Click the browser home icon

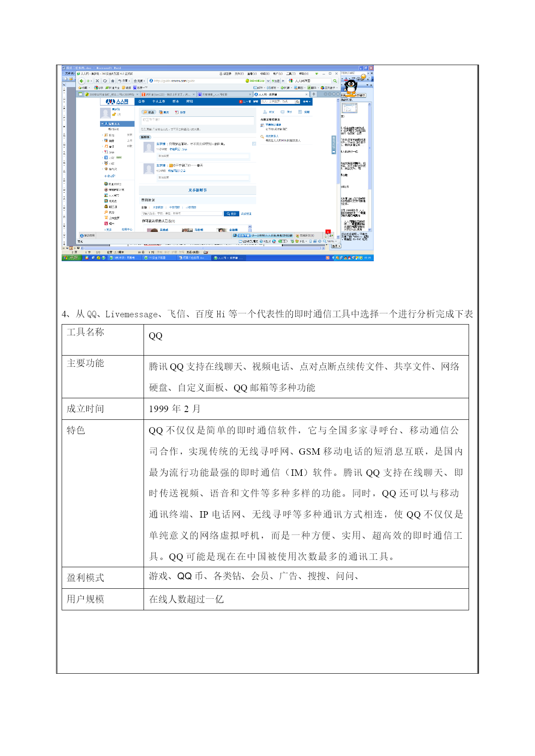[113, 81]
